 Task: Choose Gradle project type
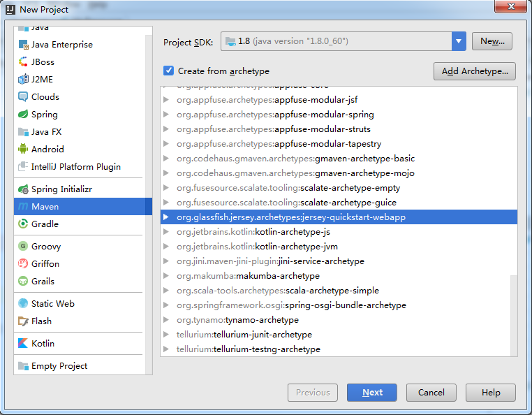tap(80, 224)
